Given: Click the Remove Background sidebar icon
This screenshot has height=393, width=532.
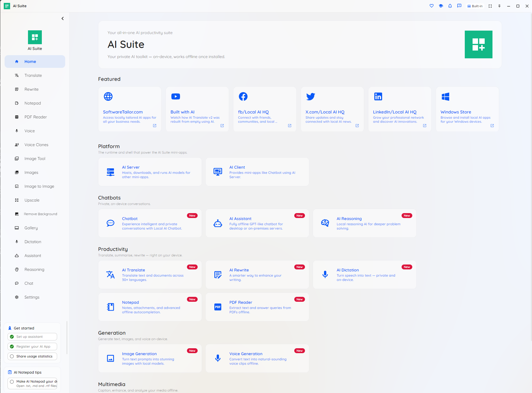Looking at the screenshot, I should pos(17,214).
